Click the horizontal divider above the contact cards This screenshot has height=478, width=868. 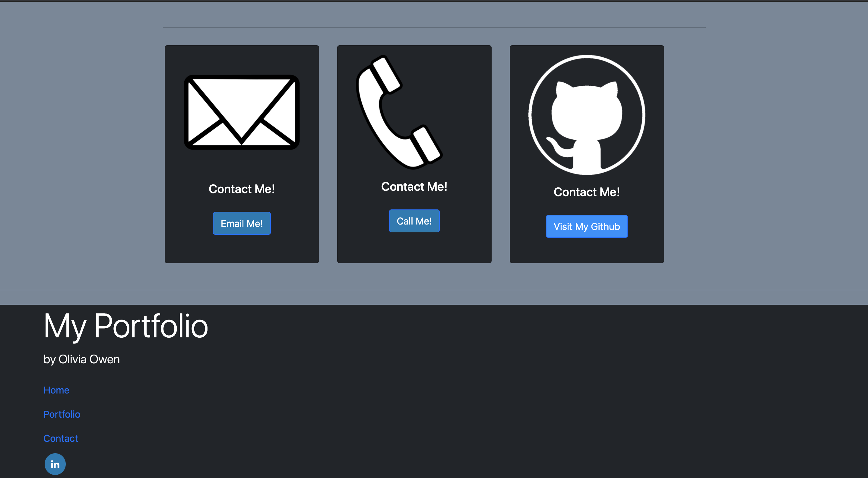point(434,27)
